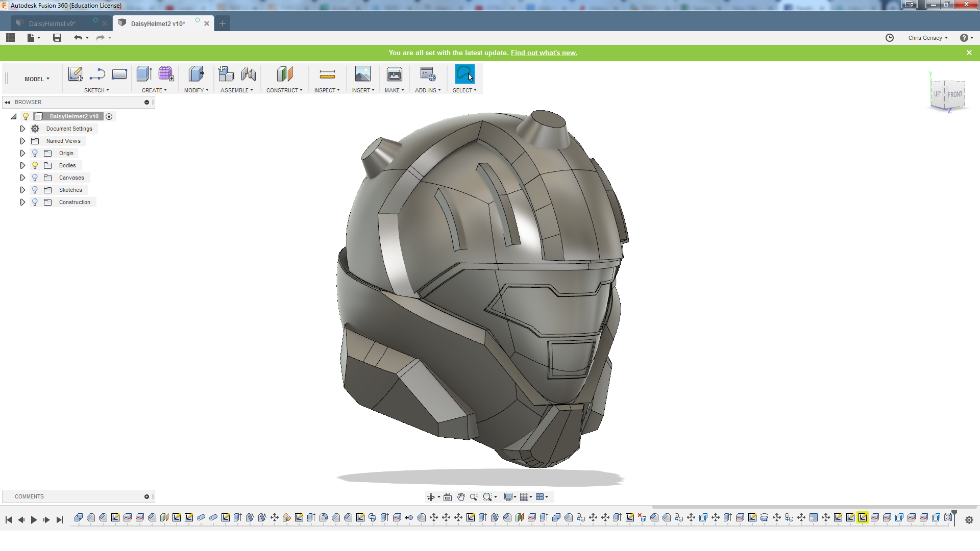
Task: Click the FRONT face of view cube
Action: [x=955, y=94]
